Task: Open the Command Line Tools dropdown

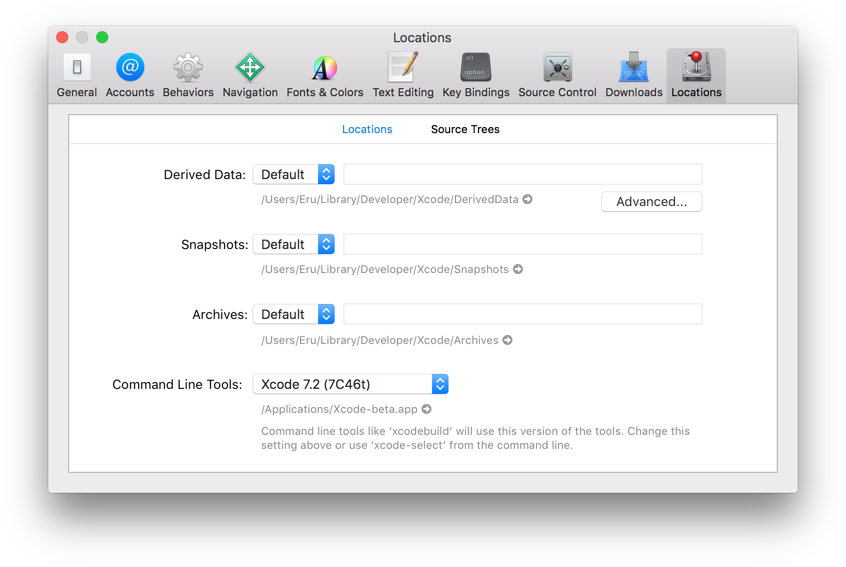Action: [351, 384]
